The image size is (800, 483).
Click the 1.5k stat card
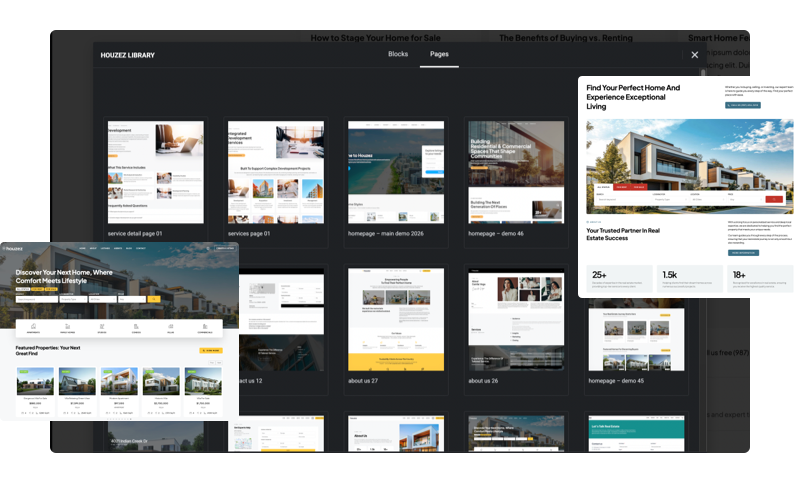click(690, 278)
